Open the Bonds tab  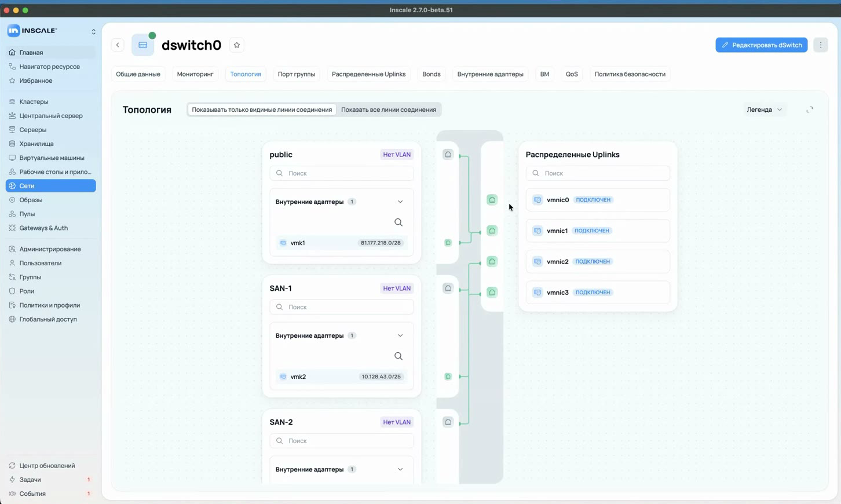coord(432,74)
